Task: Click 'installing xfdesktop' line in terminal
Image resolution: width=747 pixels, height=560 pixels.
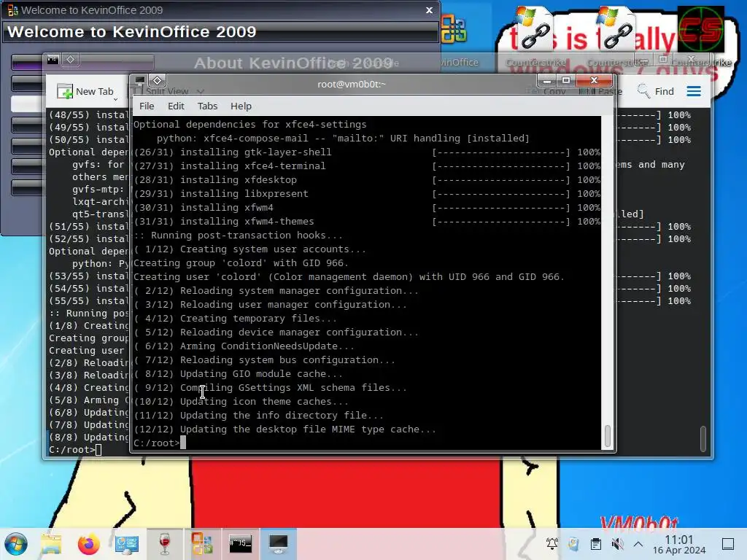Action: pyautogui.click(x=239, y=180)
